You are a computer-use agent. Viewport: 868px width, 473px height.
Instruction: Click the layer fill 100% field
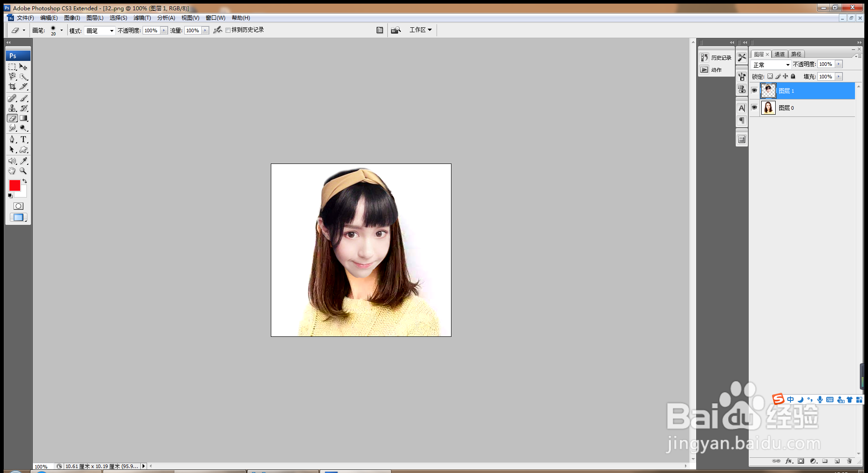pyautogui.click(x=826, y=77)
